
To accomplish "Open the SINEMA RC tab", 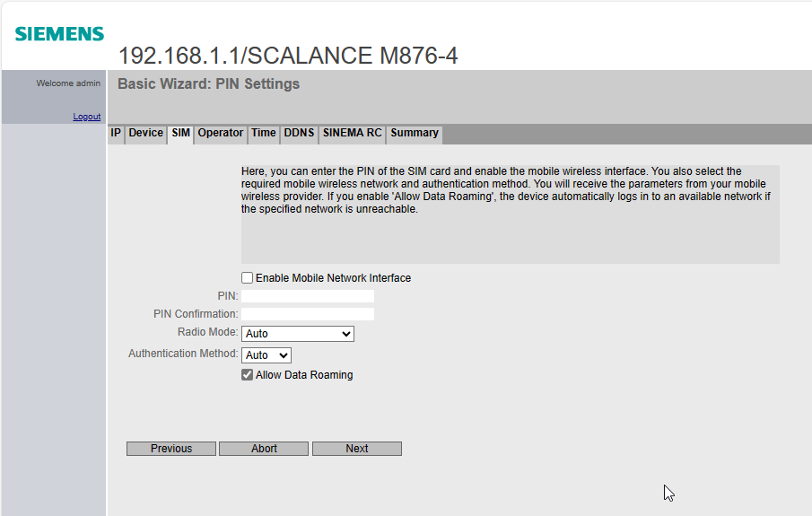I will (352, 133).
